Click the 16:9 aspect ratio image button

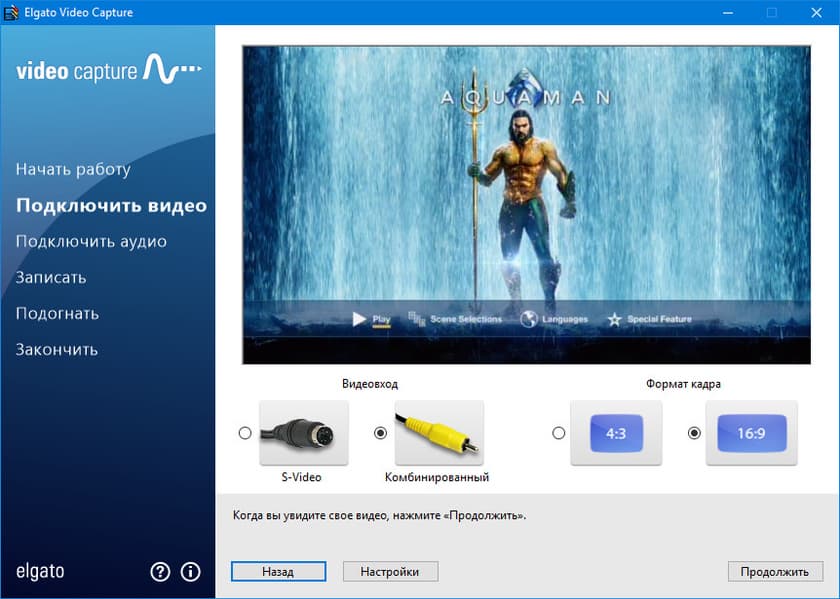pyautogui.click(x=752, y=433)
